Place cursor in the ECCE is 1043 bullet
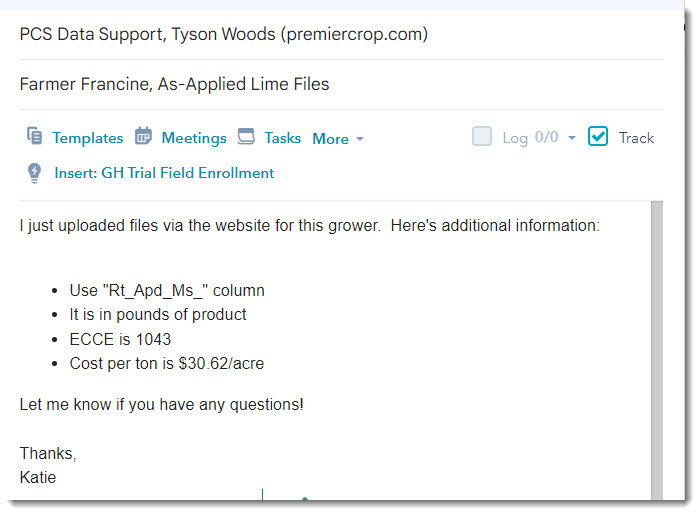This screenshot has height=515, width=700. (120, 339)
